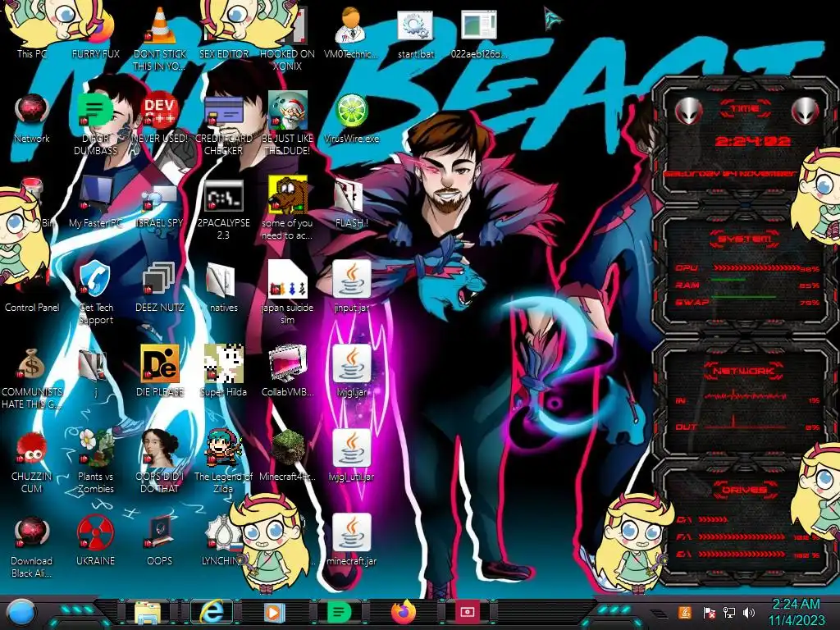
Task: Open the VLC icon labeled DONT STICK THIS
Action: (160, 25)
